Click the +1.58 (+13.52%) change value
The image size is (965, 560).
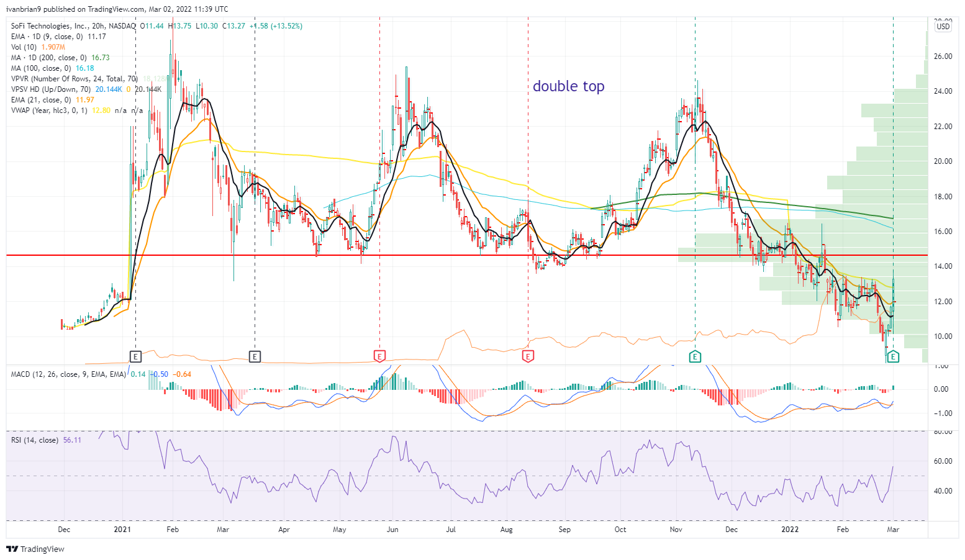(276, 26)
